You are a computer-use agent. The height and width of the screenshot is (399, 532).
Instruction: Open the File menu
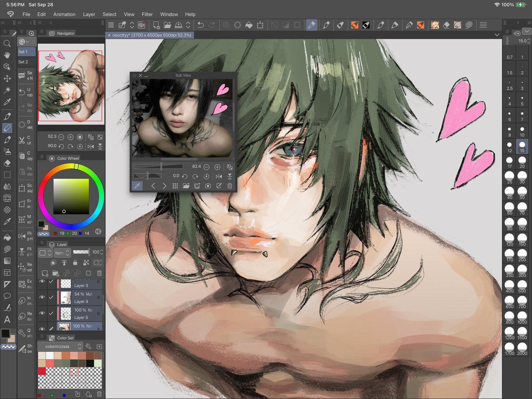pos(26,14)
